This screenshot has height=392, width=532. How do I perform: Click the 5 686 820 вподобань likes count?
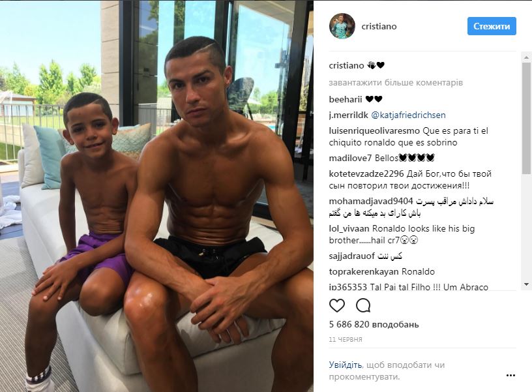(x=374, y=324)
